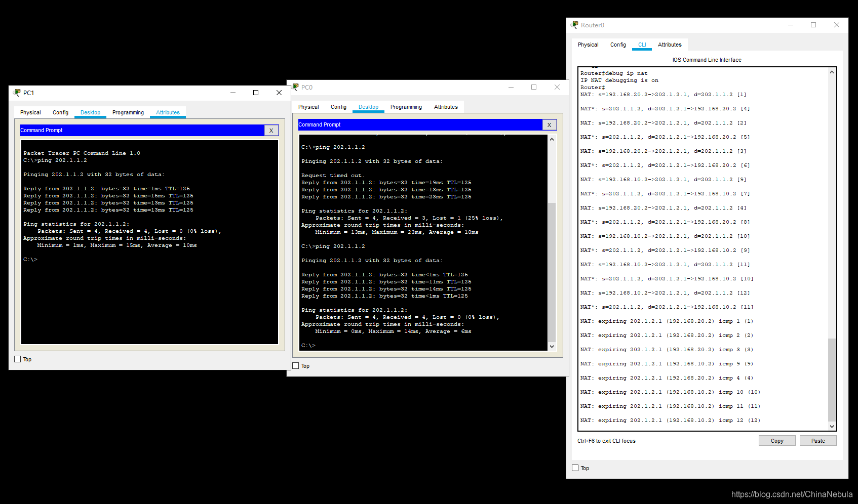Click the PC0 command prompt scrollbar thumb
The image size is (858, 504).
pyautogui.click(x=552, y=272)
